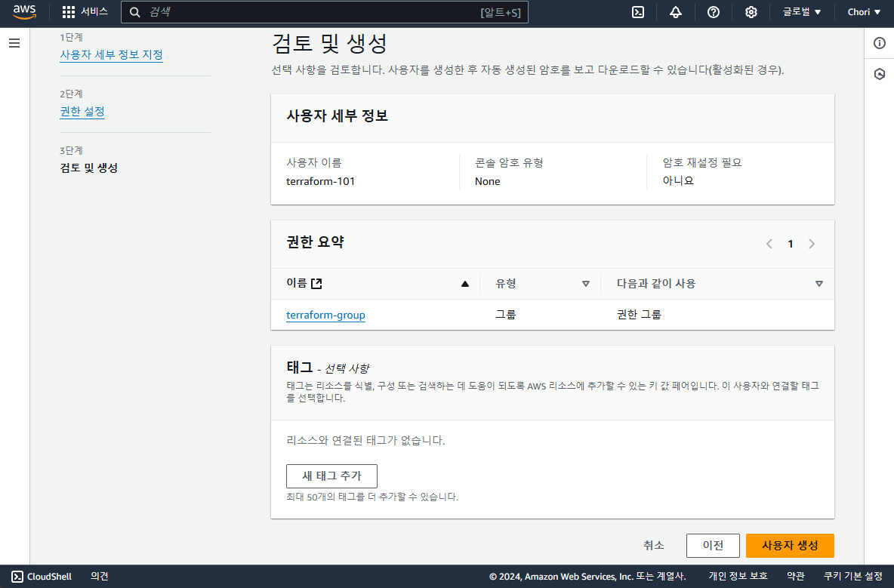
Task: Select the user name terraform-101 text
Action: coord(320,181)
